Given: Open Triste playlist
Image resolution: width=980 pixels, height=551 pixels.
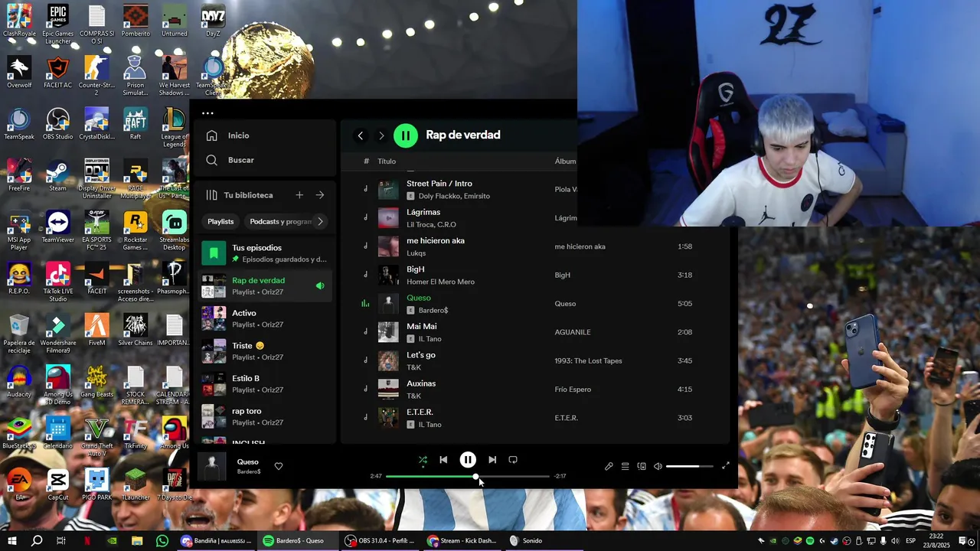Looking at the screenshot, I should (x=266, y=350).
